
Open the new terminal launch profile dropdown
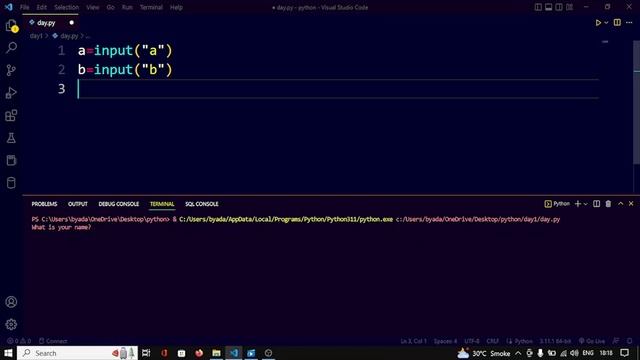click(585, 204)
